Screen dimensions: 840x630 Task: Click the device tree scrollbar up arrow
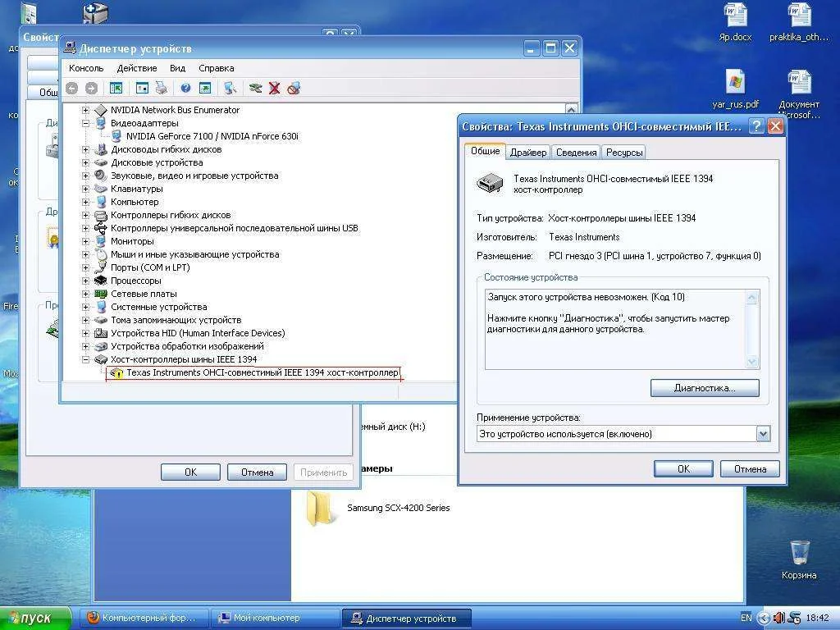(x=571, y=109)
